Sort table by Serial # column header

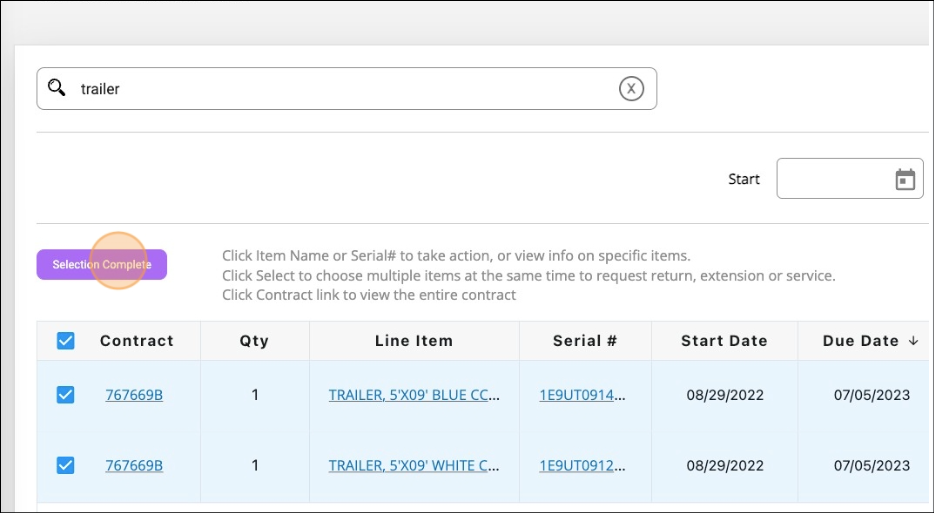click(585, 341)
